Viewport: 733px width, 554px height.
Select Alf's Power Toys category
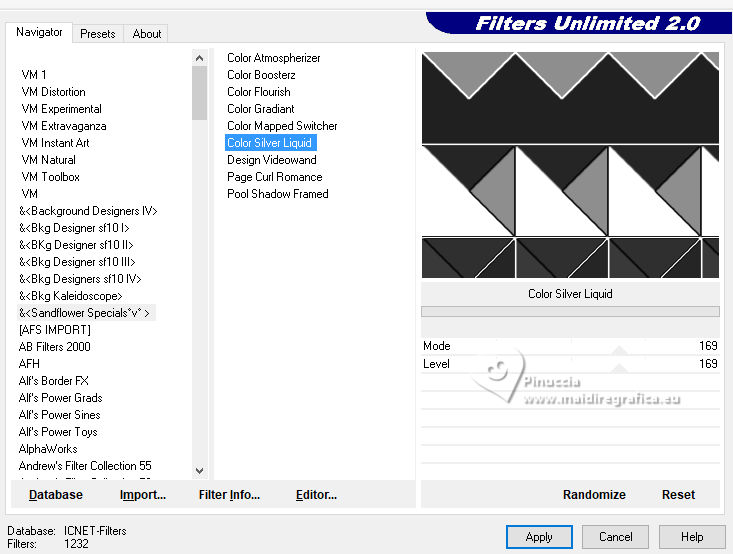click(58, 432)
